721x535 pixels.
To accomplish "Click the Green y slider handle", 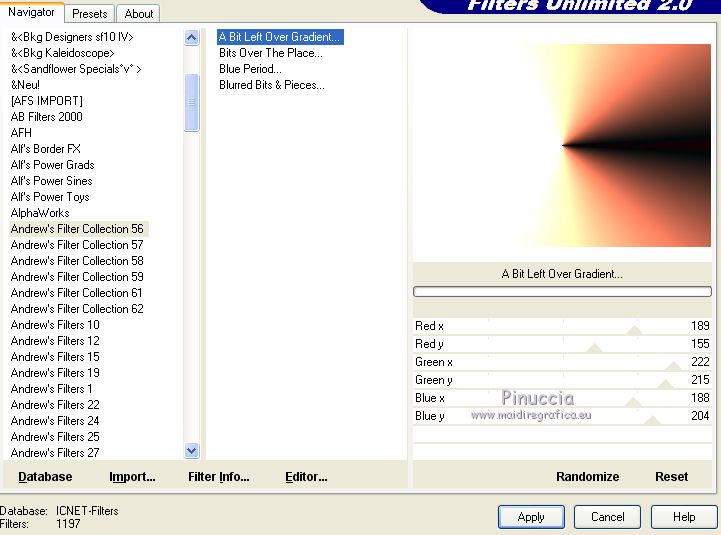I will point(665,384).
